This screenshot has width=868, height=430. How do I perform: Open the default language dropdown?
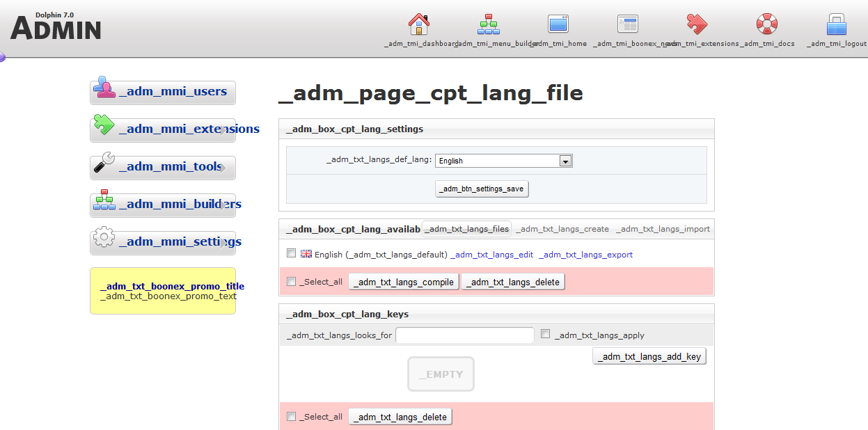point(503,161)
